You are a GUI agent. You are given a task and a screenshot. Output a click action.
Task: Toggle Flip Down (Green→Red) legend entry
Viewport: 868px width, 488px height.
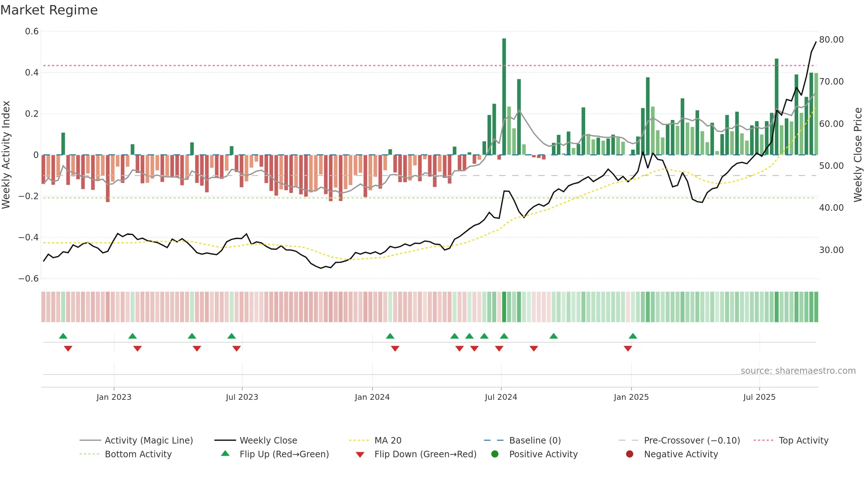416,454
